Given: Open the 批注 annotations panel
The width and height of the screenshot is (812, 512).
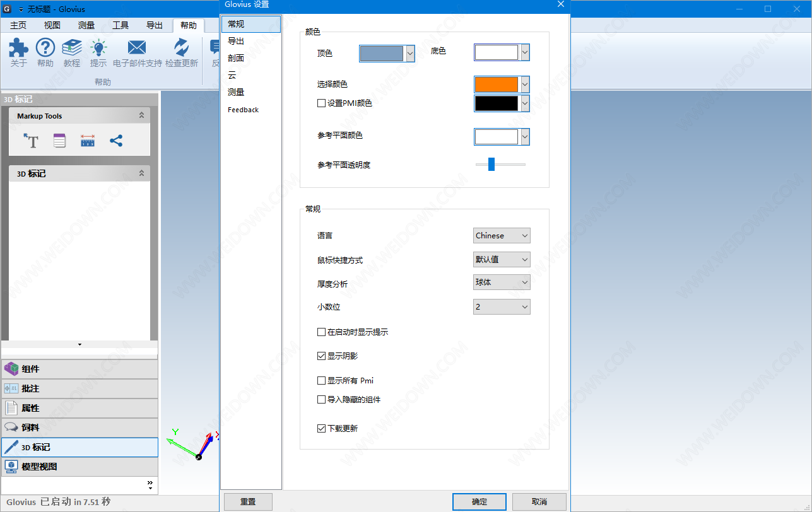Looking at the screenshot, I should pos(79,388).
